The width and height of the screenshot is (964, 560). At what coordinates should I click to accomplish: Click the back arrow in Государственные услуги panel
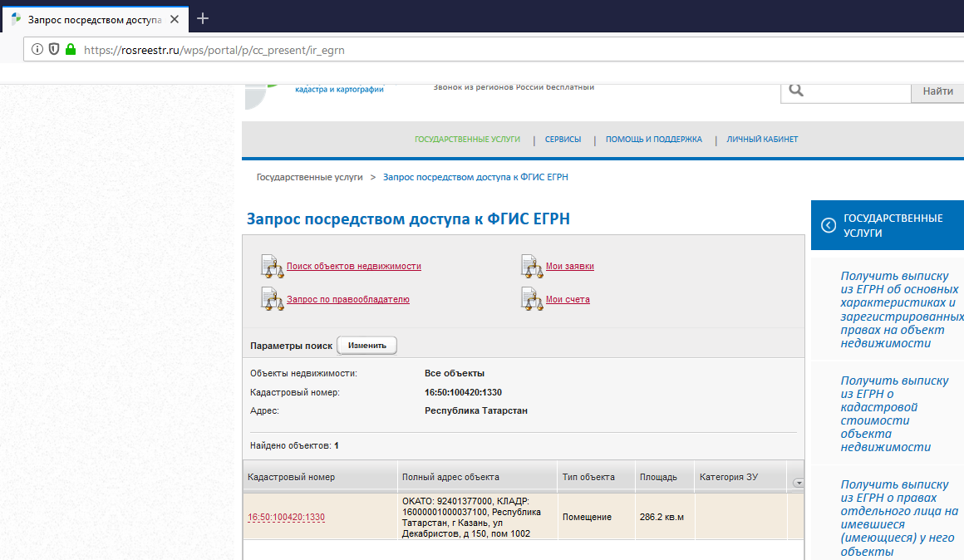point(828,225)
